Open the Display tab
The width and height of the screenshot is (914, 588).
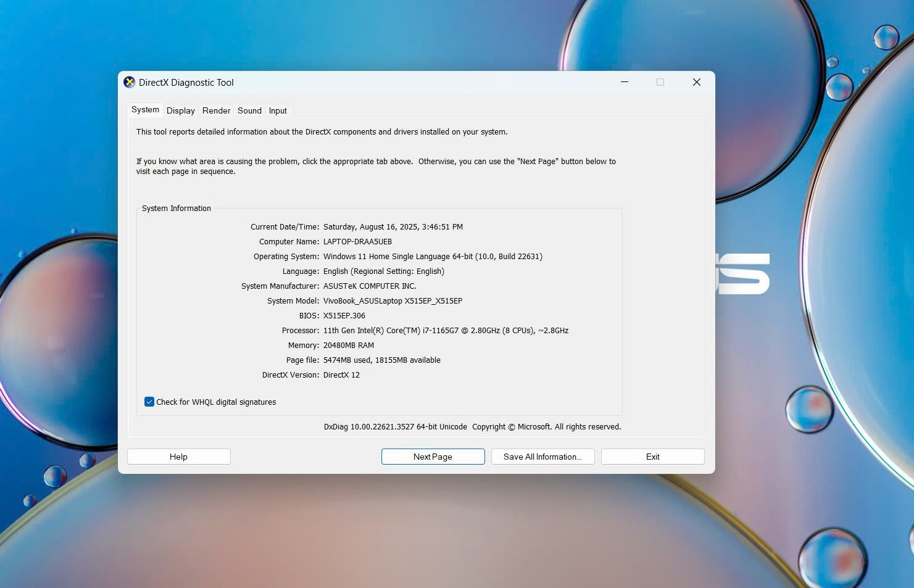point(180,110)
